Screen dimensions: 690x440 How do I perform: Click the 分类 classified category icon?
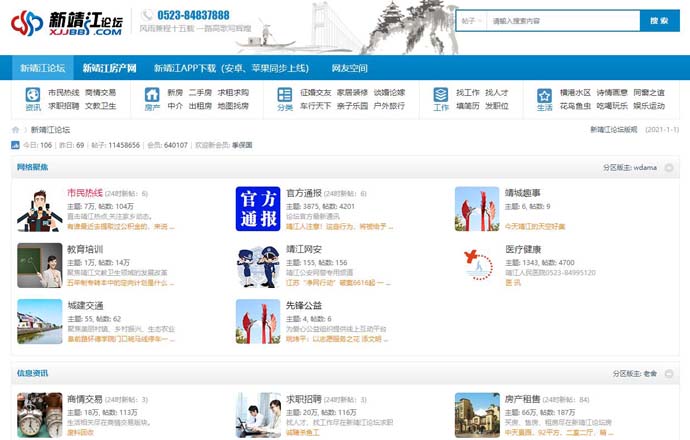(285, 99)
